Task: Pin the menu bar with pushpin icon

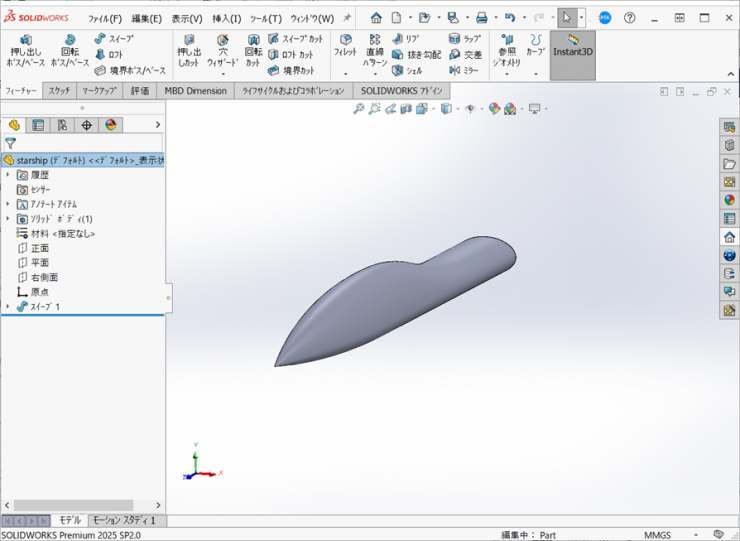Action: 347,18
